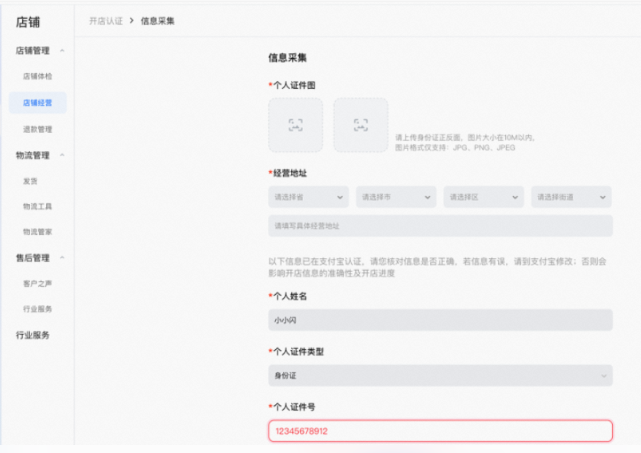This screenshot has width=641, height=453.
Task: Open 退款管理 in the sidebar
Action: 37,129
